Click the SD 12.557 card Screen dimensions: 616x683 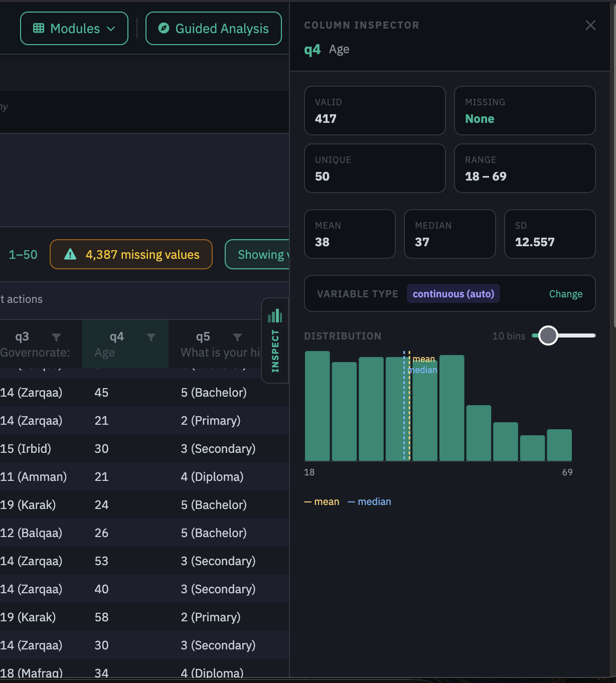pyautogui.click(x=550, y=234)
